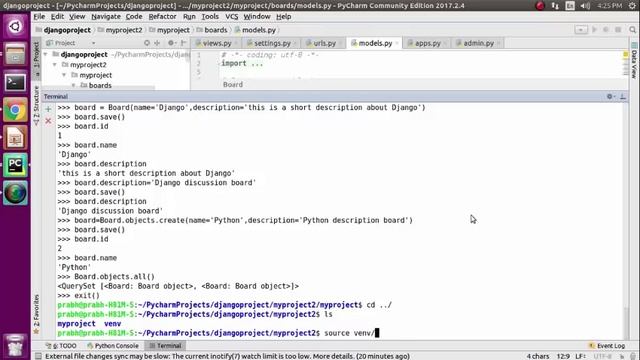Image resolution: width=640 pixels, height=360 pixels.
Task: Open the system settings gear in the top bar
Action: coord(632,6)
